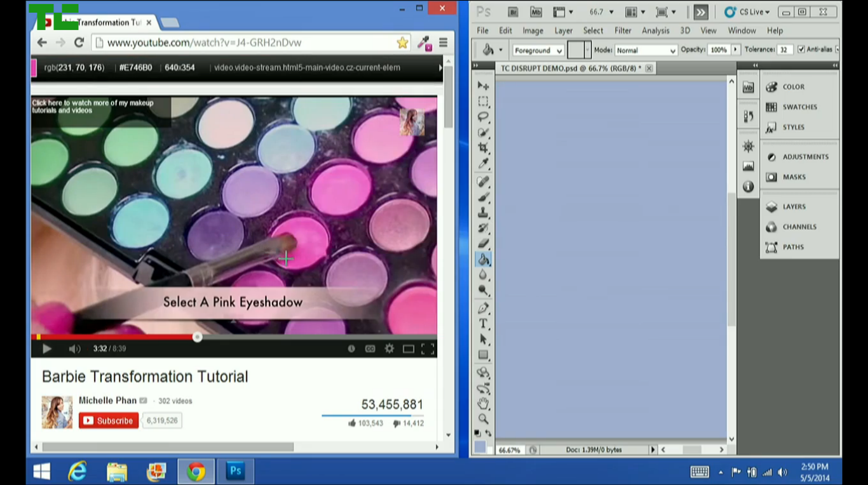Open the Opacity slider arrow
Screen dimensions: 868x485
[x=736, y=50]
